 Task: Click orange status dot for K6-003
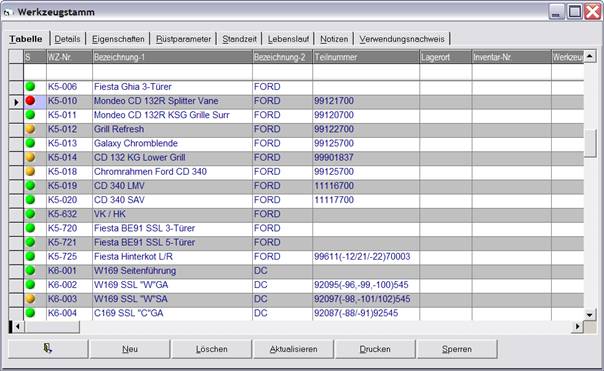pos(30,299)
